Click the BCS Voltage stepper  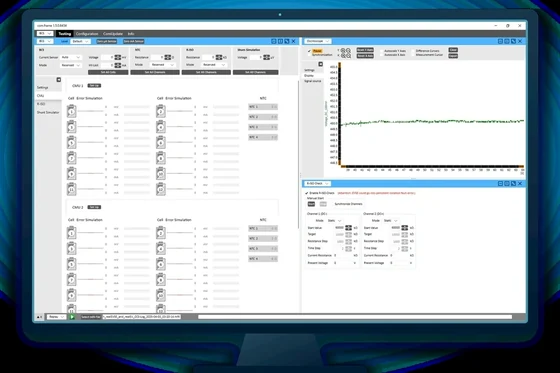[118, 57]
